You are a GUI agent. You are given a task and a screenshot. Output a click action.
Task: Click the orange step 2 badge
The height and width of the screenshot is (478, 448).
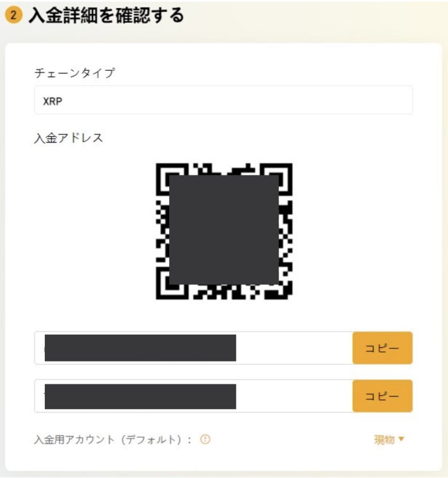(x=14, y=15)
